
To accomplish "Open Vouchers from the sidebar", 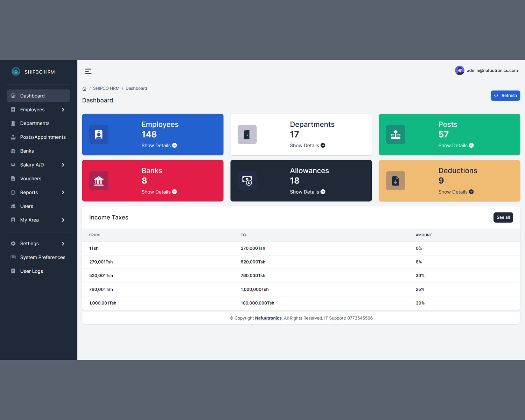I will click(x=31, y=178).
